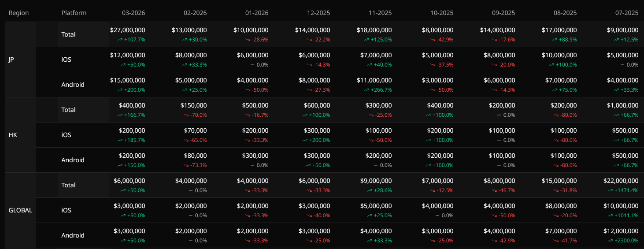Click the $17,000,000 JP Total value
The height and width of the screenshot is (249, 644).
559,30
